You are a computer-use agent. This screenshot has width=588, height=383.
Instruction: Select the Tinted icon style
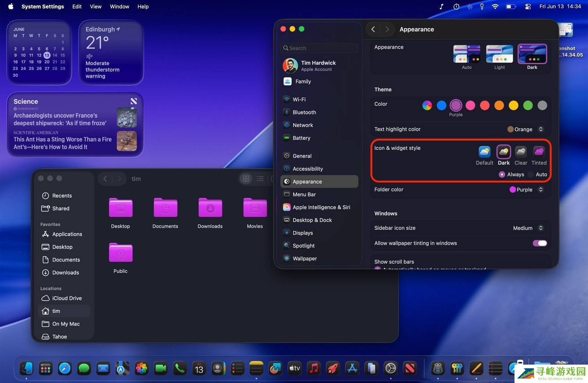tap(539, 152)
